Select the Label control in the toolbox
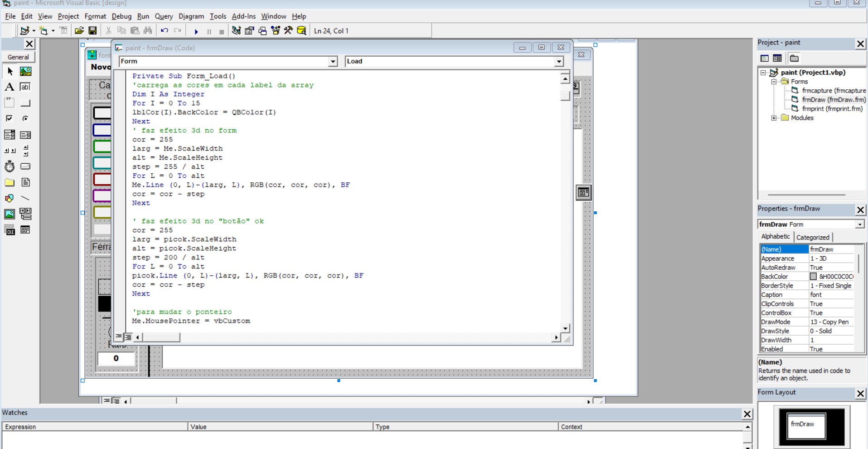This screenshot has height=449, width=868. click(x=10, y=87)
